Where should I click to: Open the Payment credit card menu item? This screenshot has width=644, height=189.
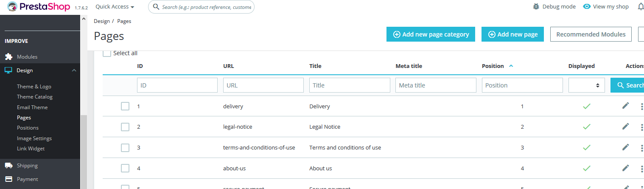click(x=8, y=179)
